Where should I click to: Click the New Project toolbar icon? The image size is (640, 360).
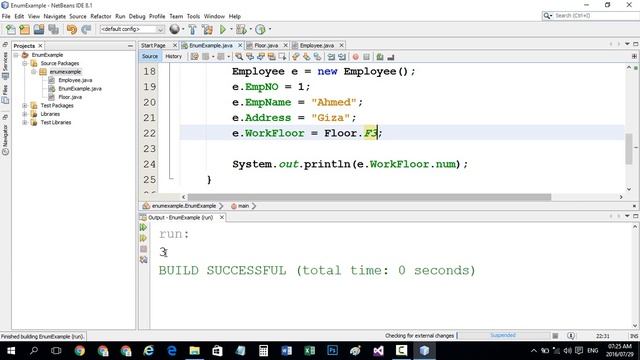click(24, 29)
